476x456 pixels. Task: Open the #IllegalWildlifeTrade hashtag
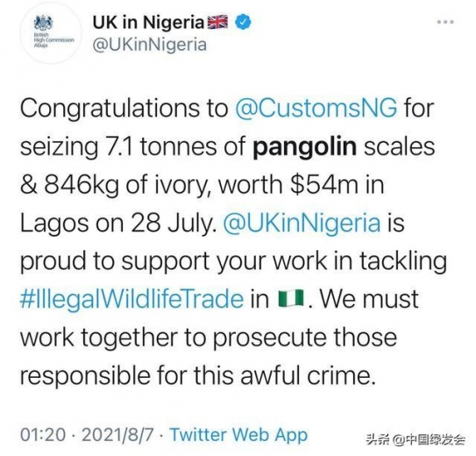click(x=132, y=299)
